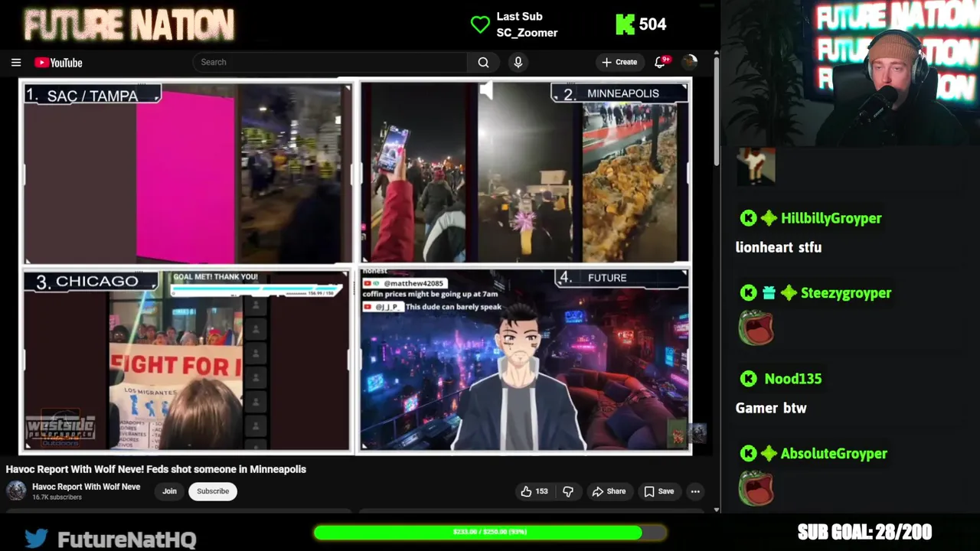Image resolution: width=980 pixels, height=551 pixels.
Task: Click the SAC / TAMPA video panel
Action: click(187, 173)
